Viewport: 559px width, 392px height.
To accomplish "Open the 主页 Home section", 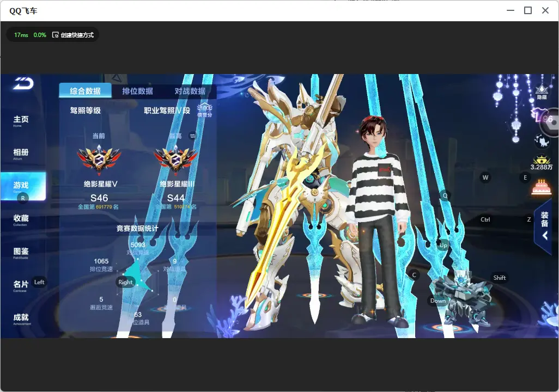I will [21, 120].
